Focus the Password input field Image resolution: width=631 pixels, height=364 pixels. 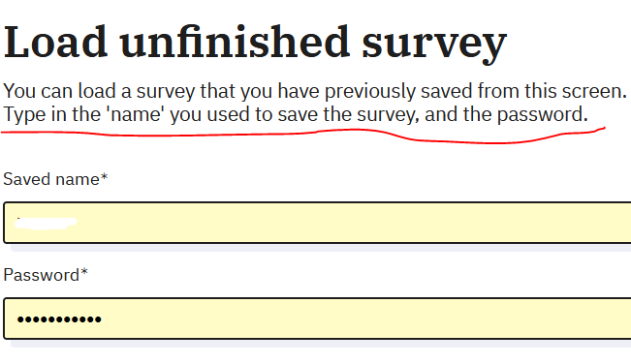(317, 318)
